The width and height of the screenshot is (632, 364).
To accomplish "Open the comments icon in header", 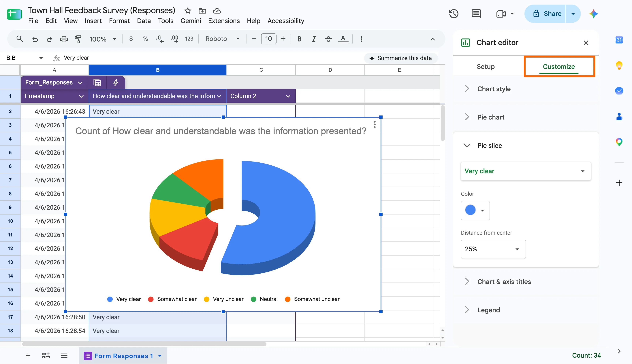I will pyautogui.click(x=476, y=14).
